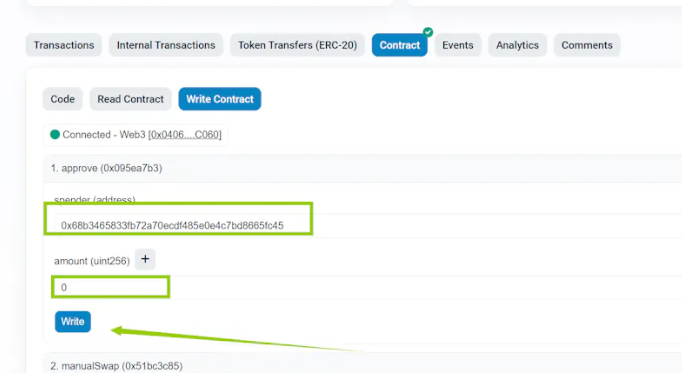Open Token Transfers (ERC-20) tab
Viewport: 682px width, 373px height.
(x=297, y=45)
